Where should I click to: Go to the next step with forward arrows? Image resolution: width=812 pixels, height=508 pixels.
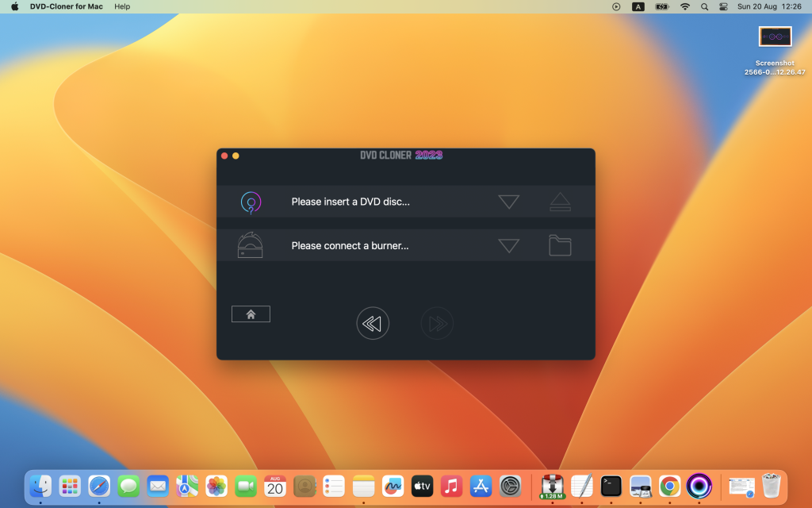[437, 324]
